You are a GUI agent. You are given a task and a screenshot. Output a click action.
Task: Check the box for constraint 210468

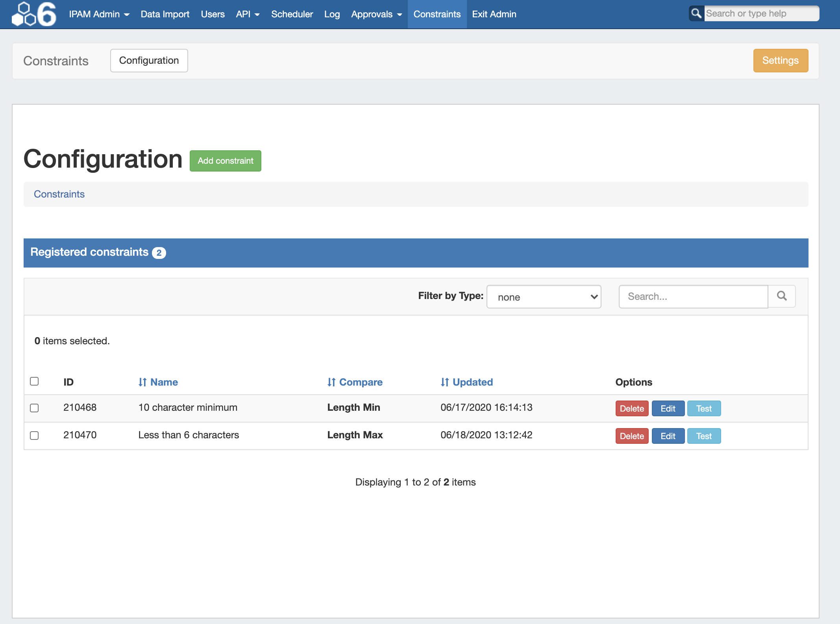tap(34, 408)
